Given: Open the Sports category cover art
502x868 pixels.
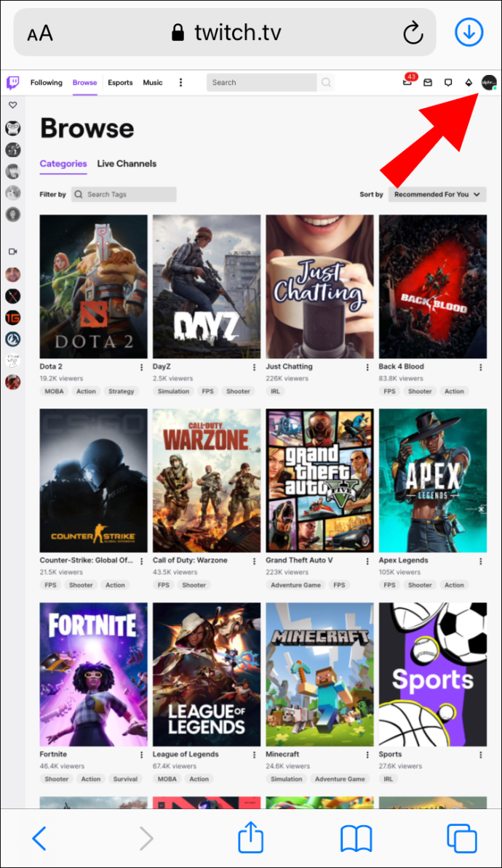Looking at the screenshot, I should coord(433,674).
